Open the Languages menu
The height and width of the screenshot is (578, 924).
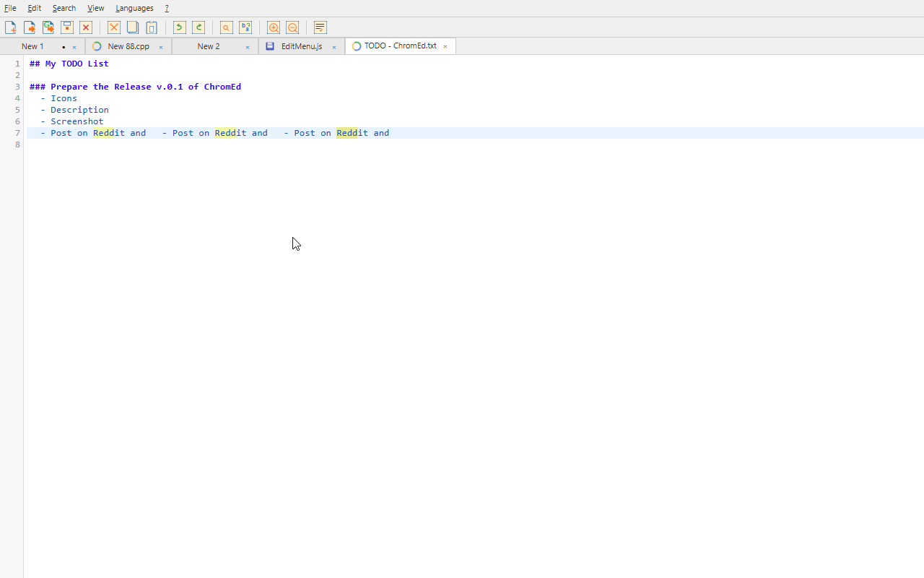[x=134, y=8]
